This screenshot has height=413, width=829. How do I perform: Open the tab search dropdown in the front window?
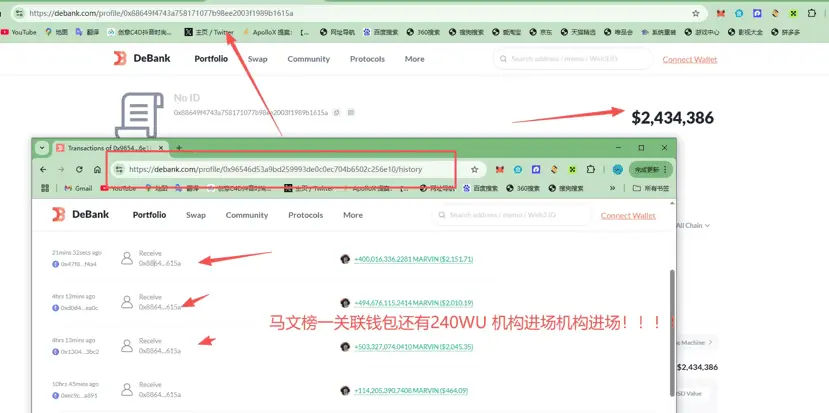pos(42,148)
